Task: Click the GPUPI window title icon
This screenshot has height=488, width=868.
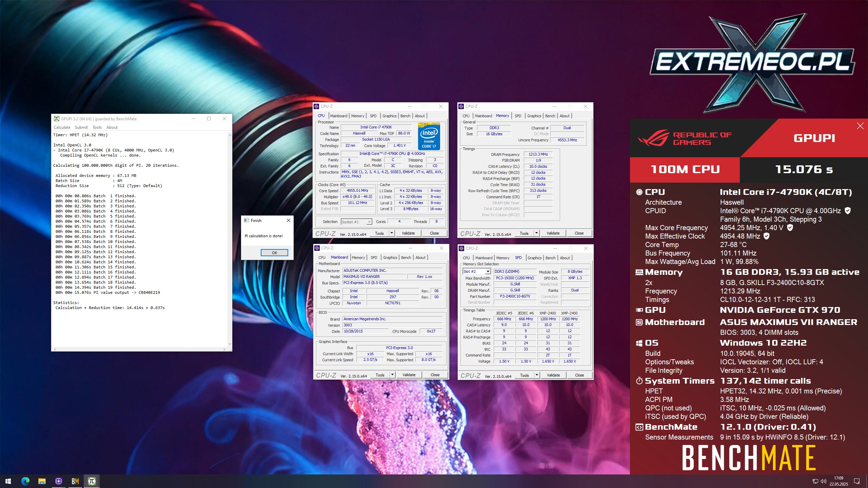Action: click(57, 119)
